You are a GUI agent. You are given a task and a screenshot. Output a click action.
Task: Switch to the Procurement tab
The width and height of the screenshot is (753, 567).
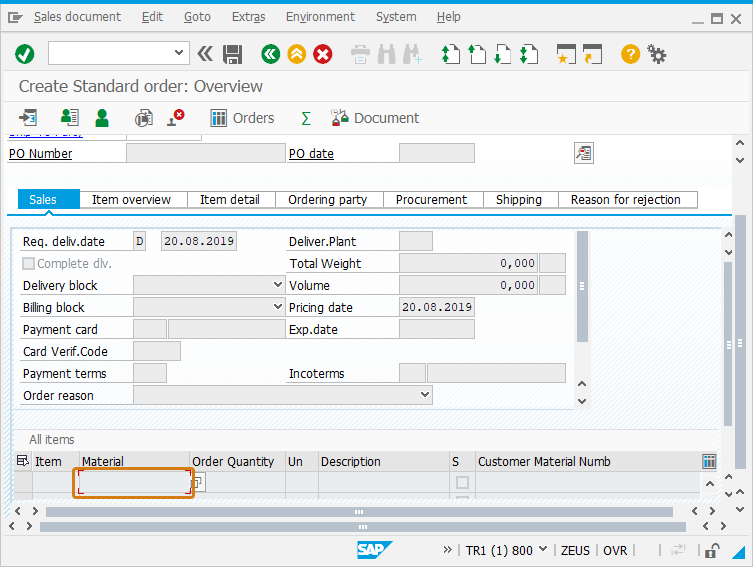(x=433, y=200)
